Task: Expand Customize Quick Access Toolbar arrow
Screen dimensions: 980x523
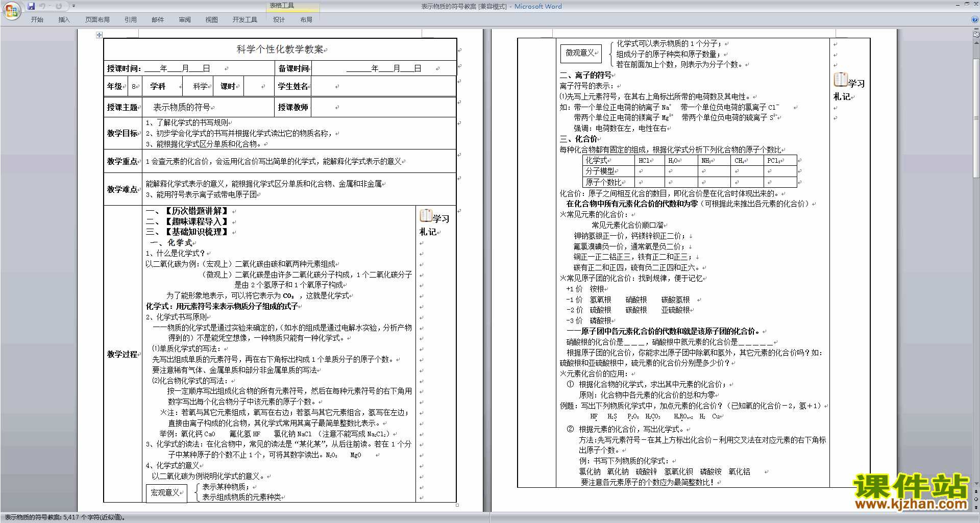Action: point(73,6)
